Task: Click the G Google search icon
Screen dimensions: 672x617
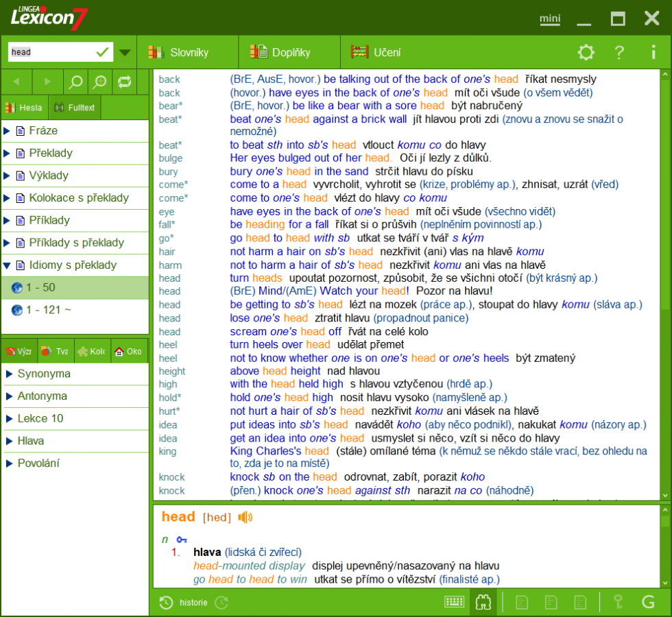Action: click(649, 602)
